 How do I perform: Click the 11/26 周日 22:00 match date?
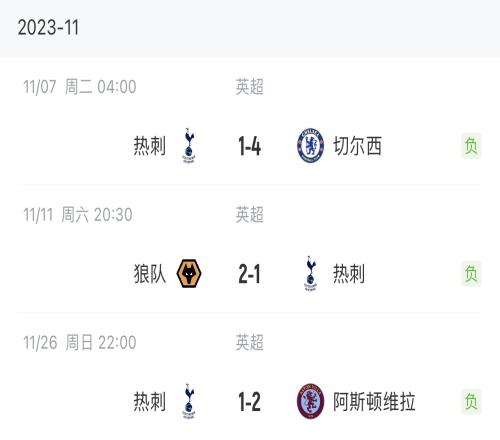pyautogui.click(x=80, y=342)
